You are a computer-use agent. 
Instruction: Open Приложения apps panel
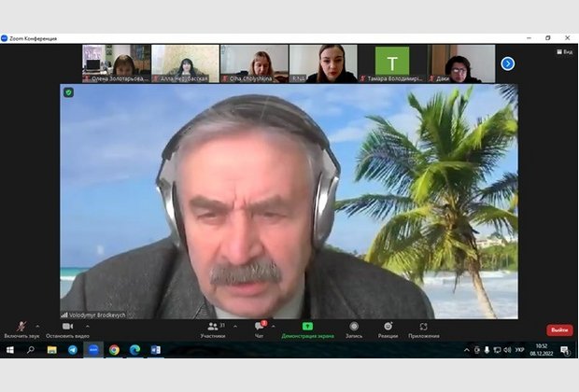point(423,328)
